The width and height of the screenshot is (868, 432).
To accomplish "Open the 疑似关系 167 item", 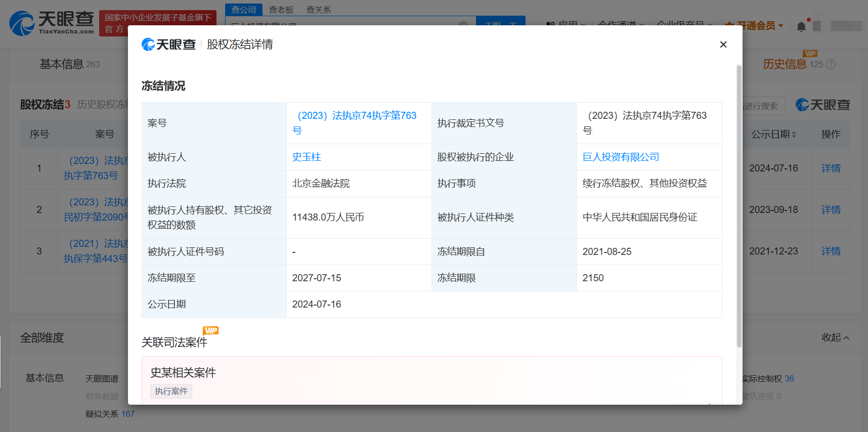I will point(110,414).
